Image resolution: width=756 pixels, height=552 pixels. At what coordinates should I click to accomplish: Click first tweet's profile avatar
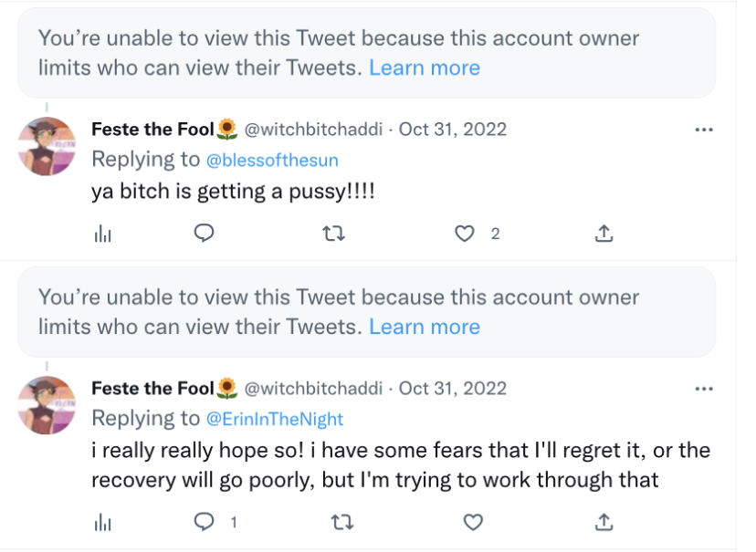pyautogui.click(x=46, y=146)
